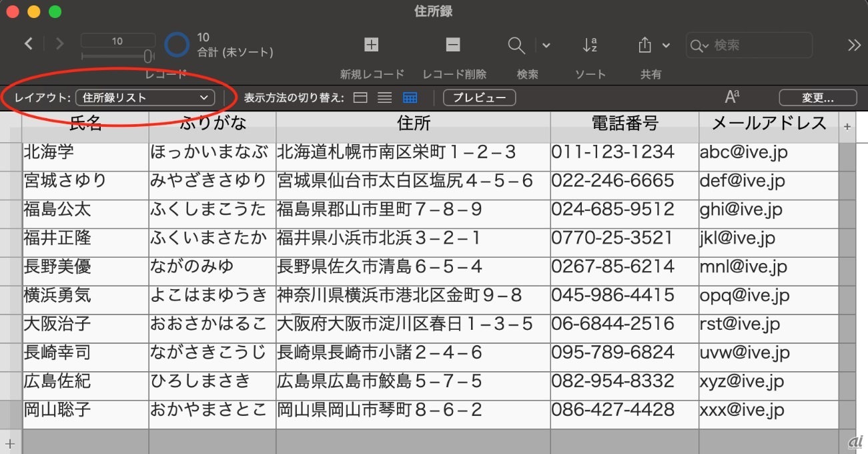Expand the Find options dropdown arrow
The width and height of the screenshot is (868, 454).
tap(546, 45)
